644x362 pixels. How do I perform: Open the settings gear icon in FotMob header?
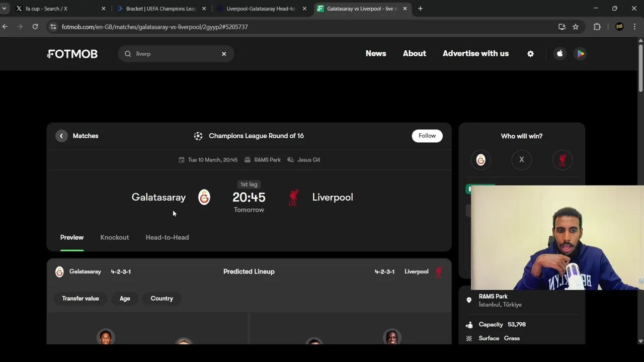coord(530,54)
